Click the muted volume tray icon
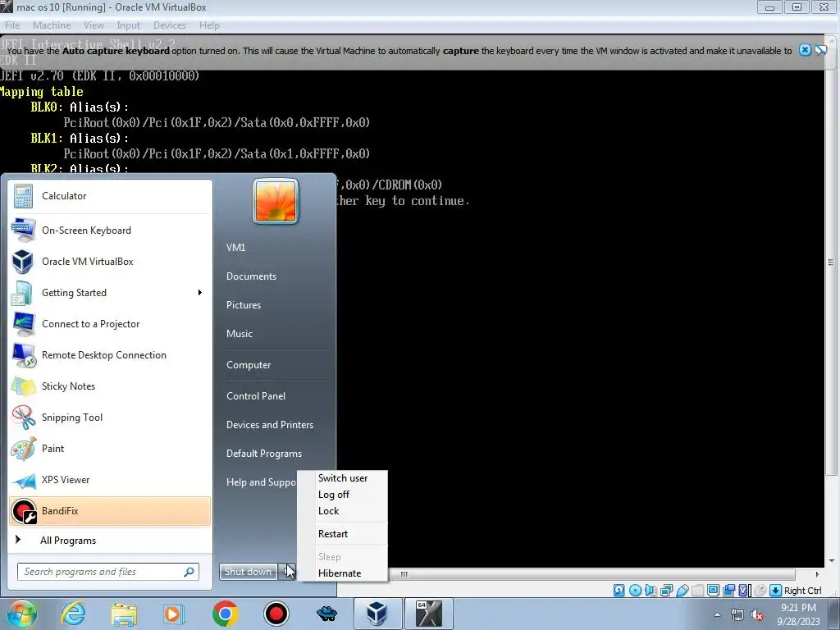Screen dimensions: 840x630 [x=757, y=615]
